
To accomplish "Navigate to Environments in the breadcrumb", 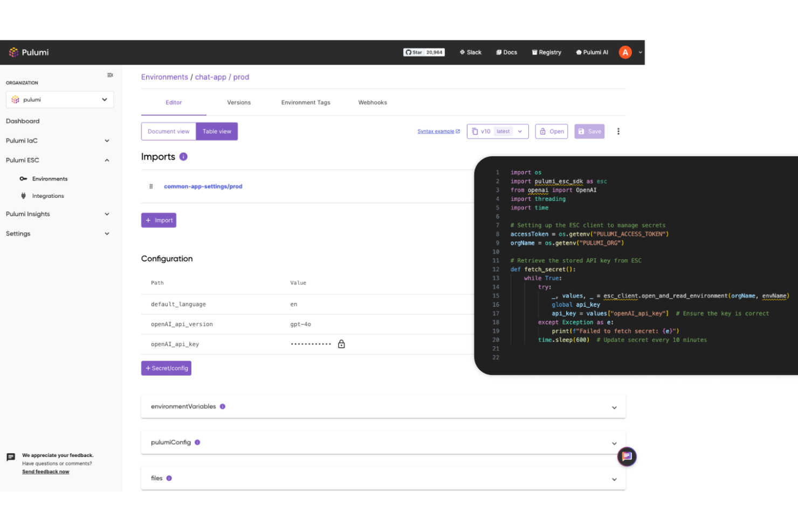I will point(164,77).
